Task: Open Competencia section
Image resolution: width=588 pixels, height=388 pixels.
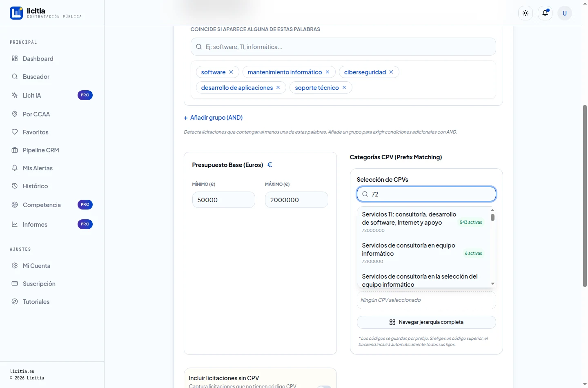Action: (52, 205)
